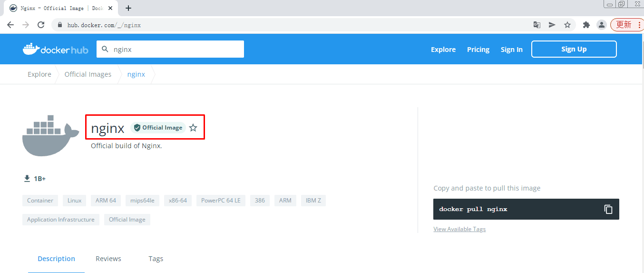Click the nginx repository title heading
The height and width of the screenshot is (273, 644).
[107, 128]
